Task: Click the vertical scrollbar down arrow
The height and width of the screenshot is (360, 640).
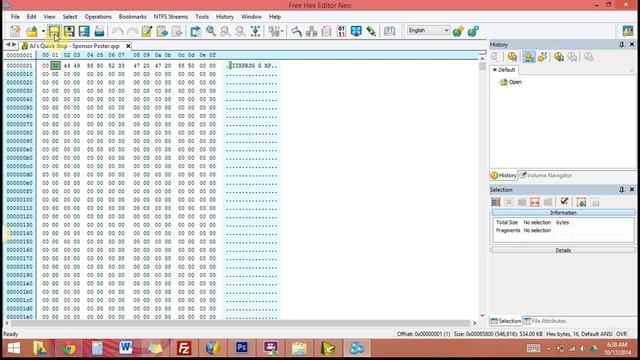Action: click(482, 316)
